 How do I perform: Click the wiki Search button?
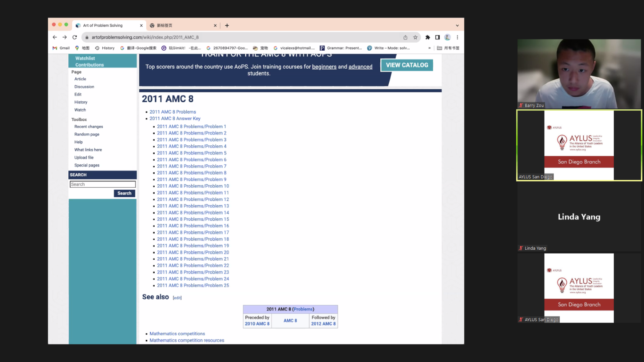[x=125, y=193]
